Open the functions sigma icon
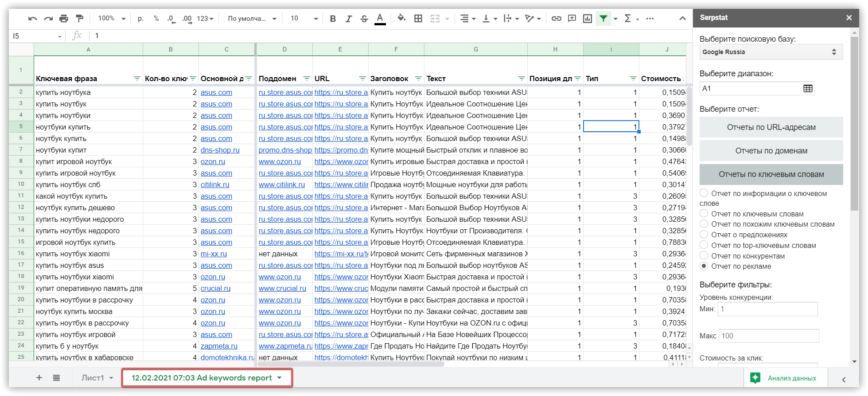 coord(628,19)
